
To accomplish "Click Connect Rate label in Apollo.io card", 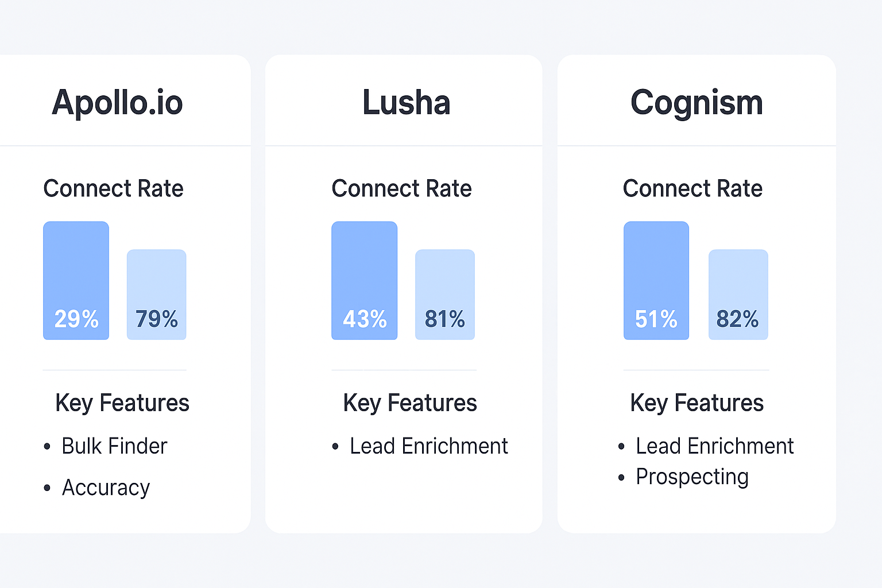I will [113, 188].
